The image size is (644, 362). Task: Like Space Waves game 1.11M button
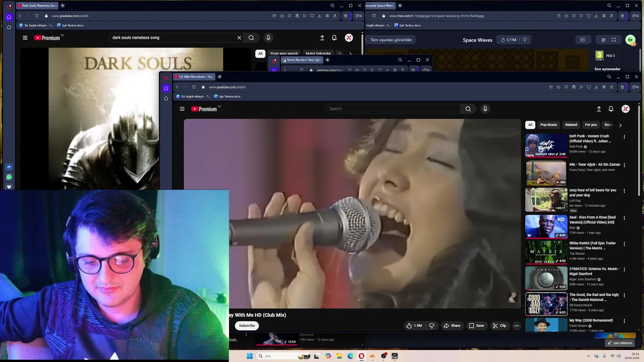508,40
